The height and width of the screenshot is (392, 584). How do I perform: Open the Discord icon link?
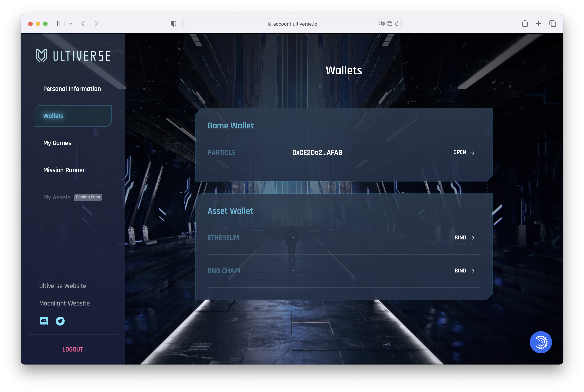[x=44, y=321]
